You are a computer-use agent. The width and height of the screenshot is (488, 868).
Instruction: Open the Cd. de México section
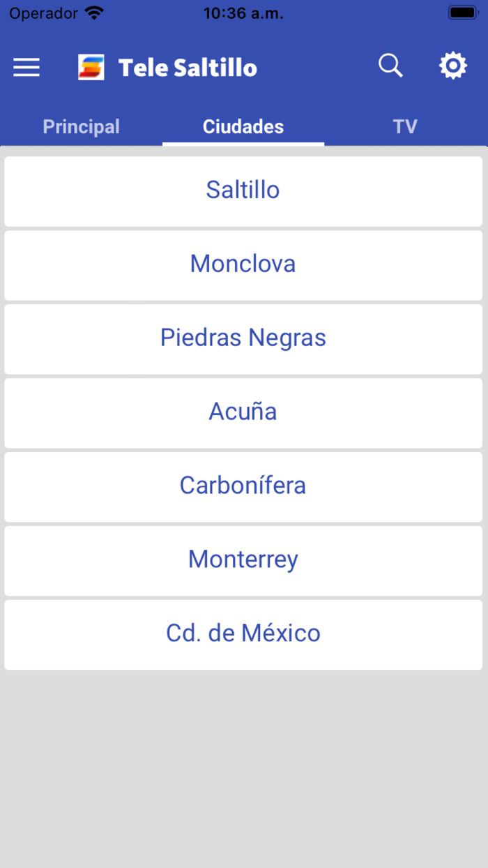pyautogui.click(x=243, y=634)
